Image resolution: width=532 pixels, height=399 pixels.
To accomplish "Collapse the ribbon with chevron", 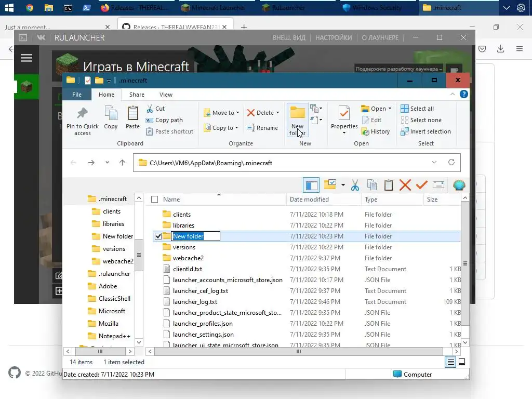I will (453, 95).
